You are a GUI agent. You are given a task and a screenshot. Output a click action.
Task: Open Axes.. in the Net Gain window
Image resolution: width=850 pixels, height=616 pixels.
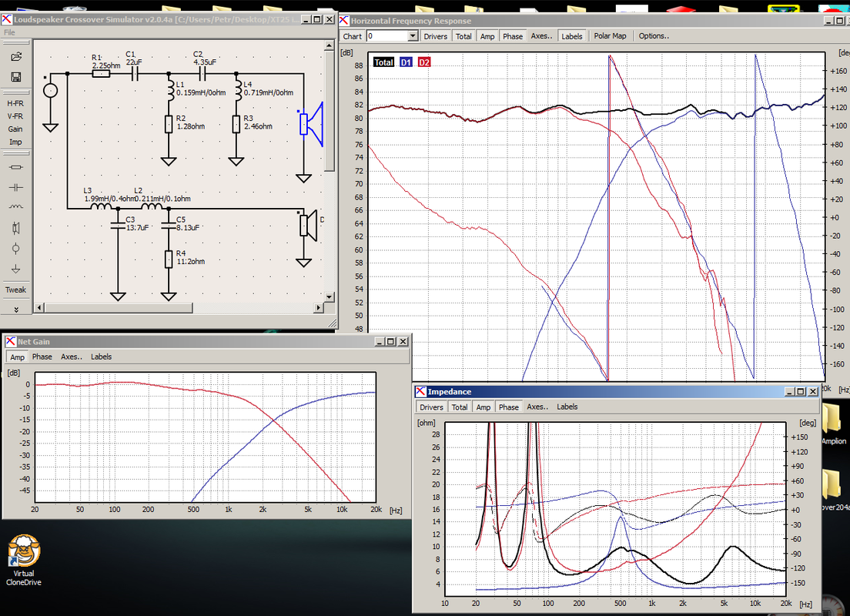pos(72,357)
